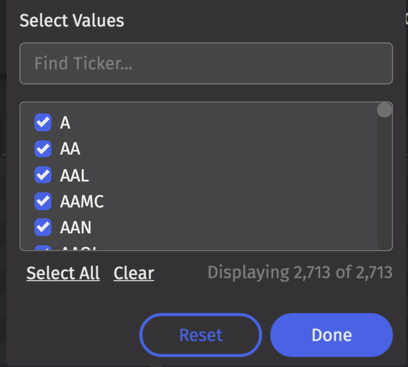Uncheck the checkbox for ticker A
This screenshot has height=367, width=408.
pos(43,123)
